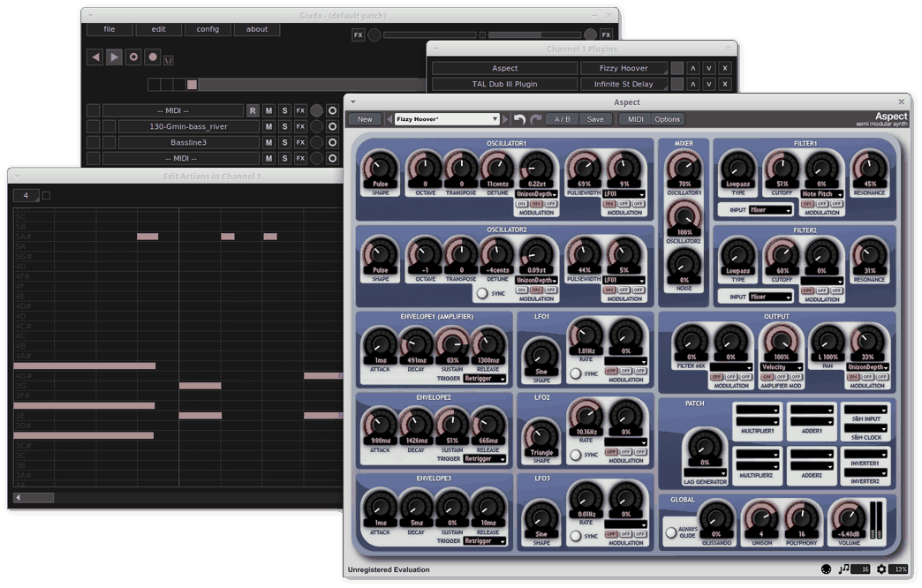Click the Oscillator1 Shape knob showing Pulse

380,169
